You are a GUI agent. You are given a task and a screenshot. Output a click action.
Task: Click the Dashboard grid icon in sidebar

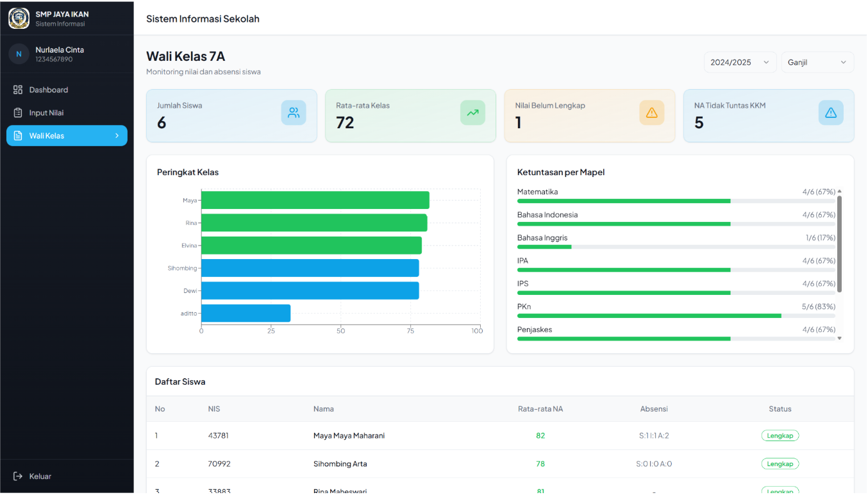pos(18,90)
